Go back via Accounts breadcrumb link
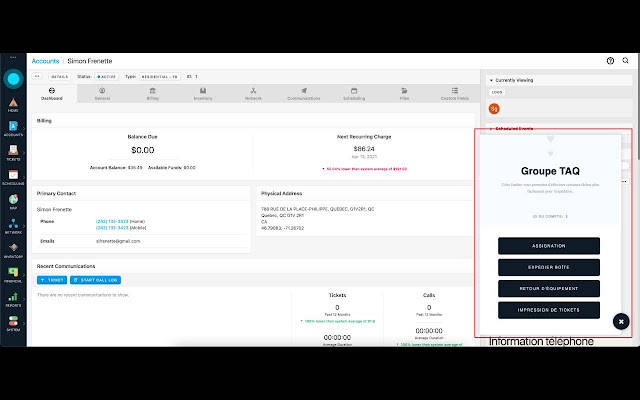The image size is (640, 400). coord(45,61)
